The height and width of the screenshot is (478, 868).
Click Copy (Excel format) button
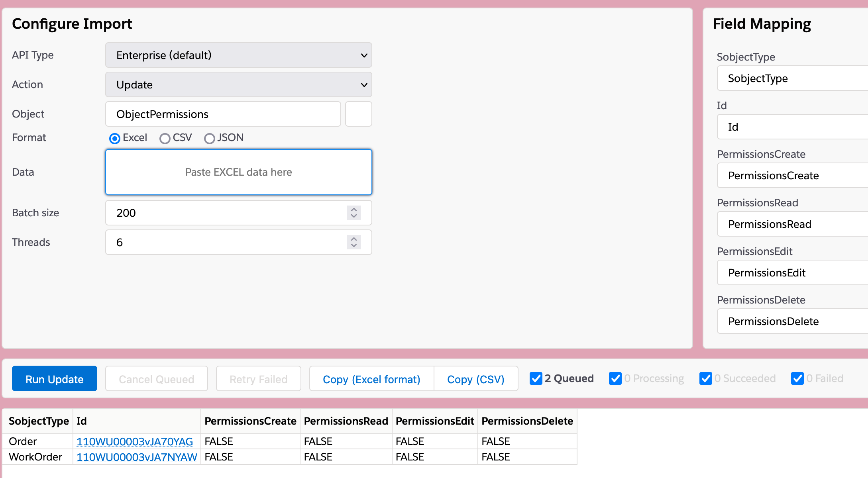click(x=371, y=379)
